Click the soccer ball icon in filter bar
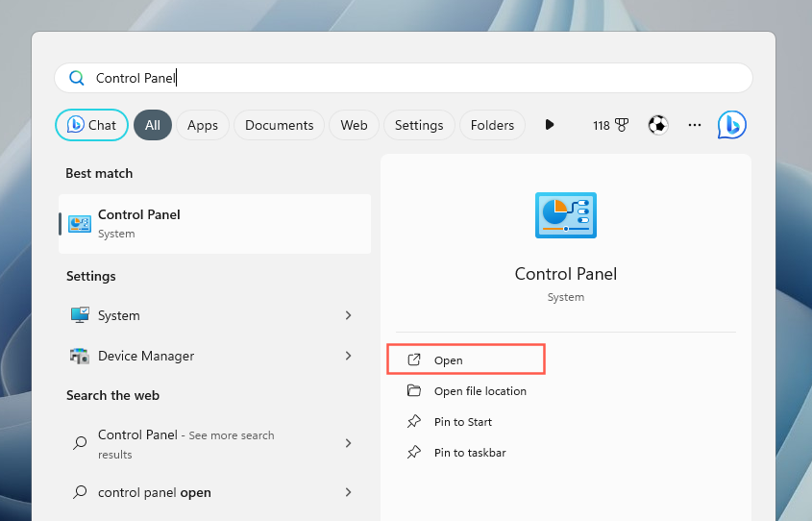The image size is (812, 521). click(657, 125)
